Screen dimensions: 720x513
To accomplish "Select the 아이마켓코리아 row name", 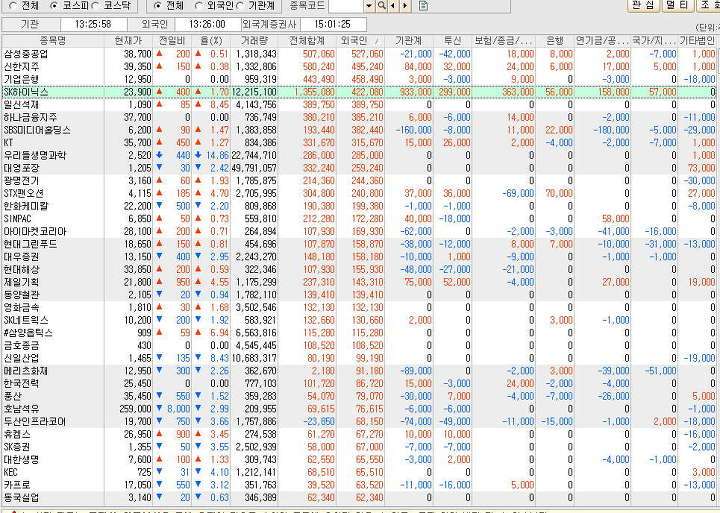I will (35, 231).
